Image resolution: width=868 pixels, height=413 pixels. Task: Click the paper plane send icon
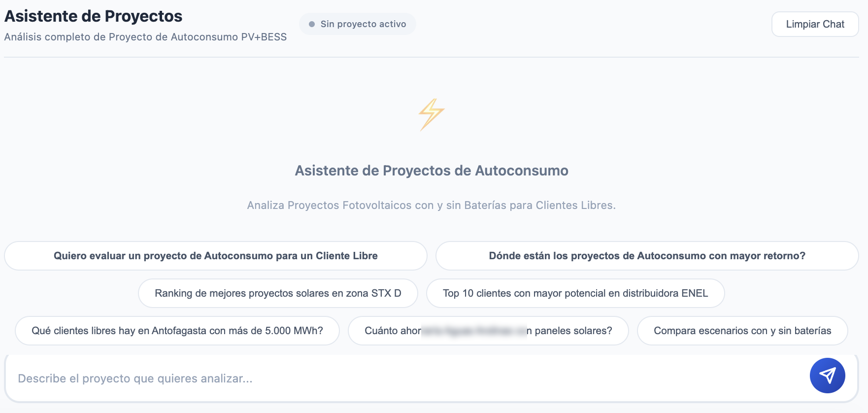tap(827, 376)
